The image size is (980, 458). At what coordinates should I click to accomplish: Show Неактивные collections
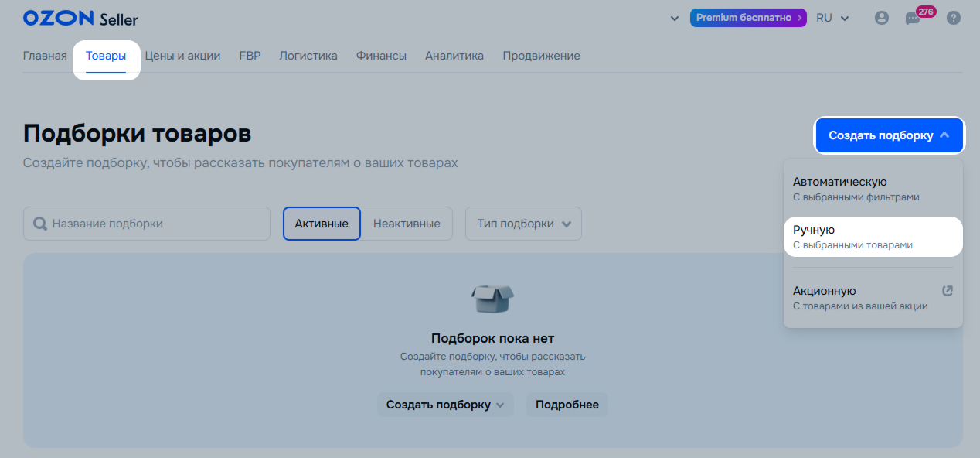tap(407, 224)
